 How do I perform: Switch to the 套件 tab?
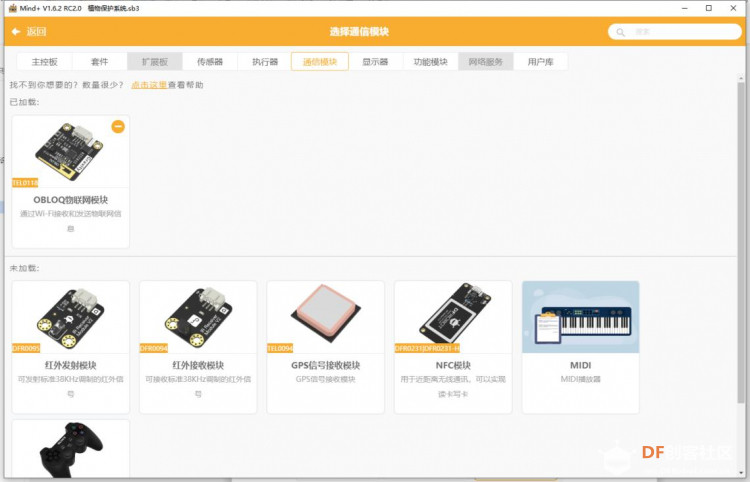(x=99, y=62)
